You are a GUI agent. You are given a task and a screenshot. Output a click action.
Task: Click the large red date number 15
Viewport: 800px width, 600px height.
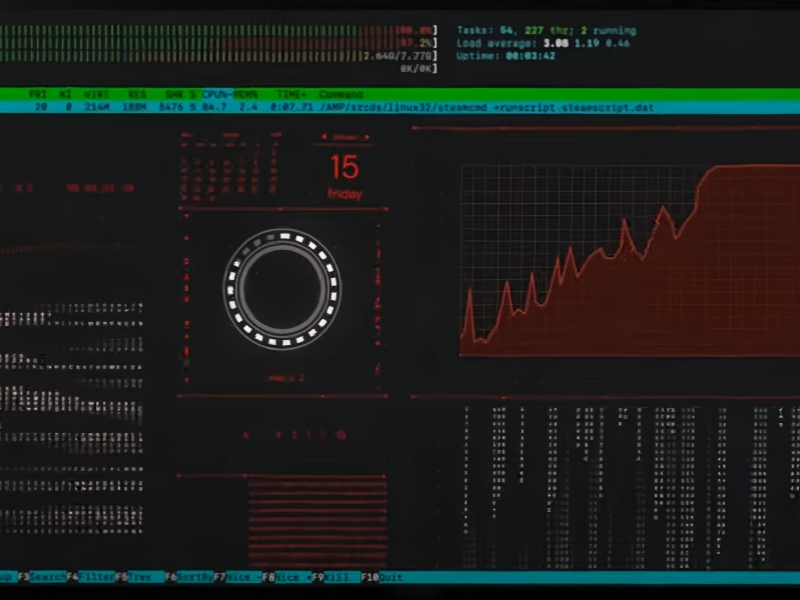(x=344, y=167)
